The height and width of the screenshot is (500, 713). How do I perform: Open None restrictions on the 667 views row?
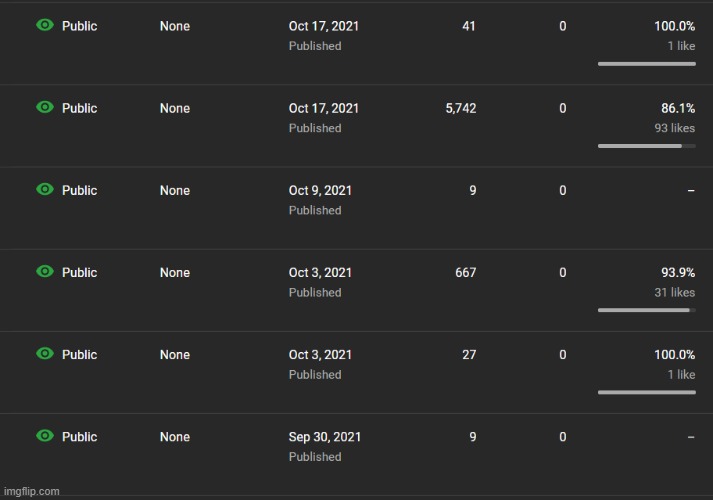click(x=175, y=273)
